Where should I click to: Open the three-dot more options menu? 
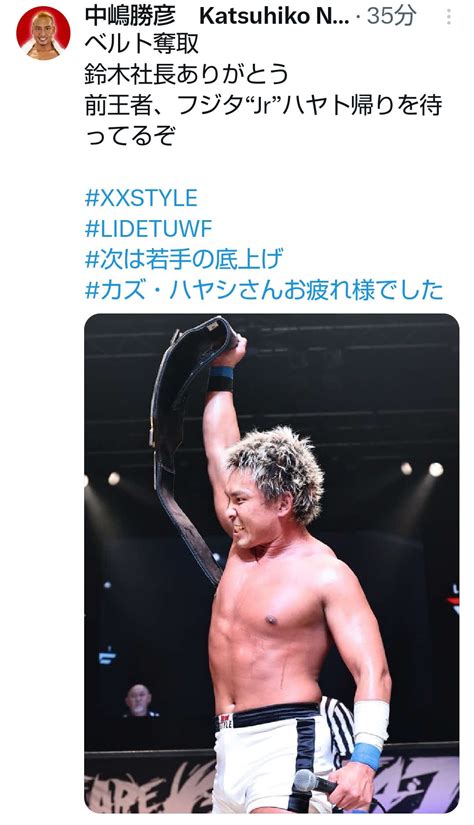pyautogui.click(x=449, y=17)
